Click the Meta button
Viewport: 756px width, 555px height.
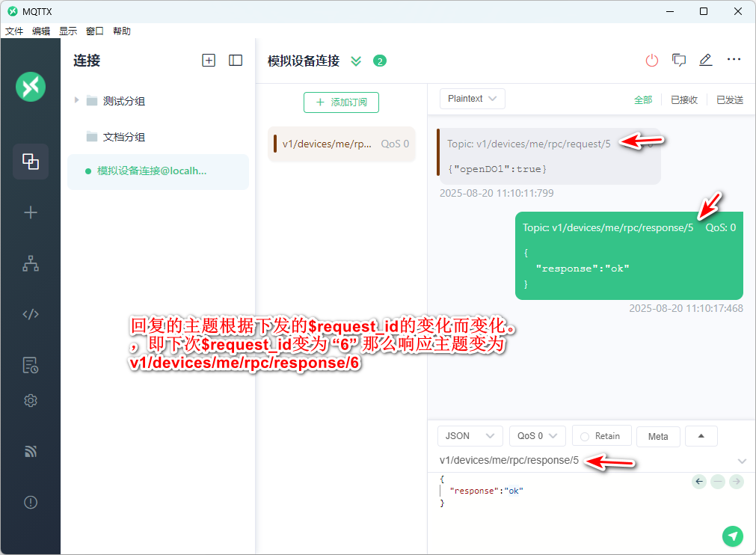click(x=658, y=437)
